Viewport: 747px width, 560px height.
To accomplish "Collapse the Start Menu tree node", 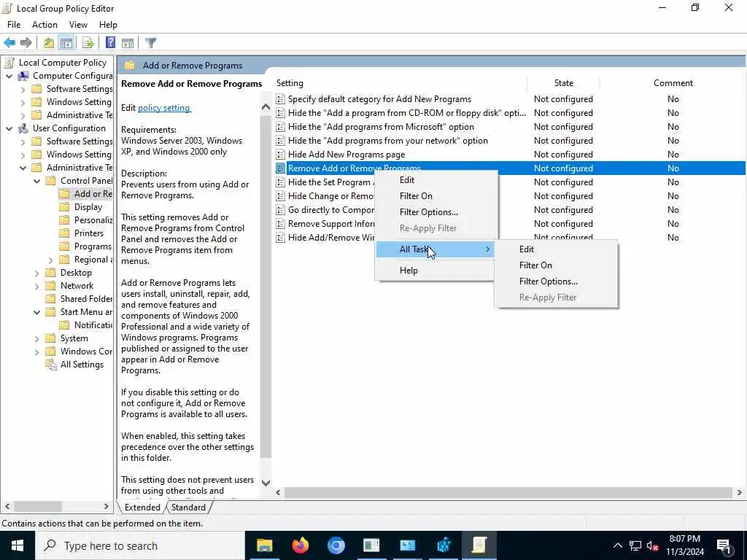I will click(x=36, y=312).
